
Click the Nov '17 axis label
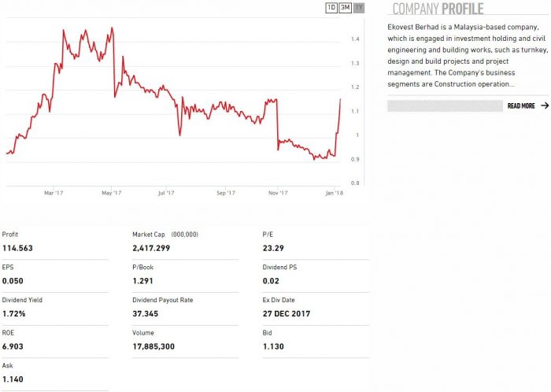[x=279, y=192]
